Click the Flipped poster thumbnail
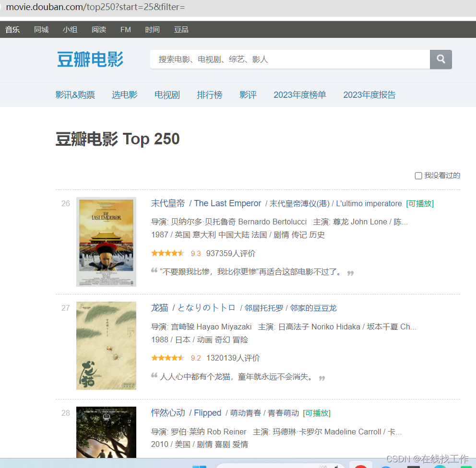Viewport: 476px width, 468px height. (106, 432)
